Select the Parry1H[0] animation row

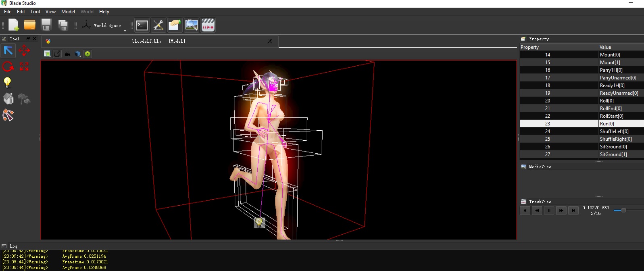[x=581, y=70]
